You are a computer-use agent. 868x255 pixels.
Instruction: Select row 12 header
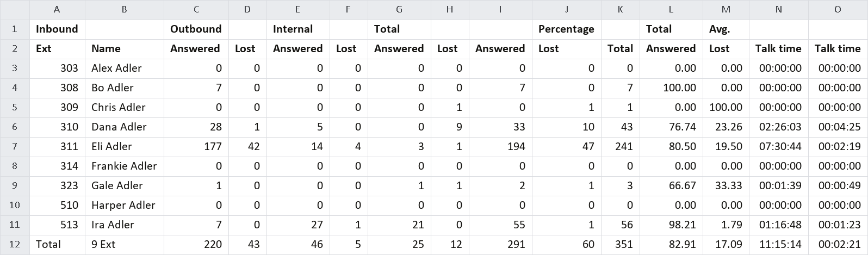pyautogui.click(x=15, y=244)
